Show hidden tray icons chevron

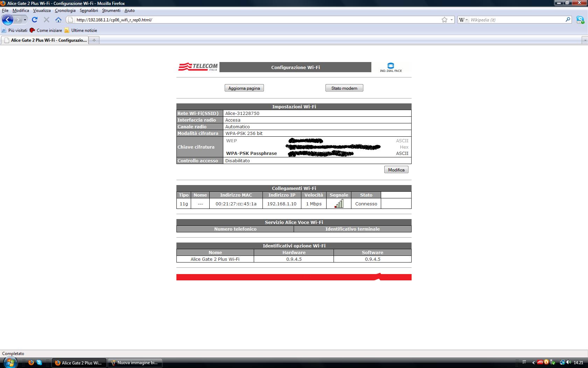[533, 363]
